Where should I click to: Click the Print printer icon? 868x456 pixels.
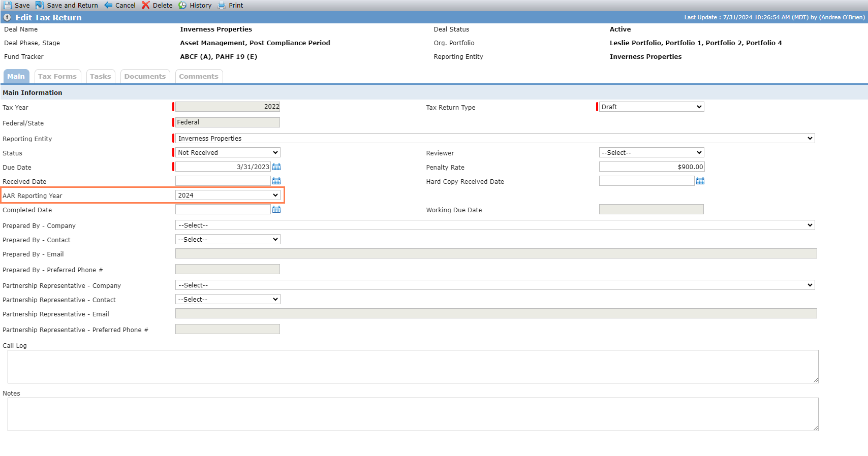[x=222, y=5]
